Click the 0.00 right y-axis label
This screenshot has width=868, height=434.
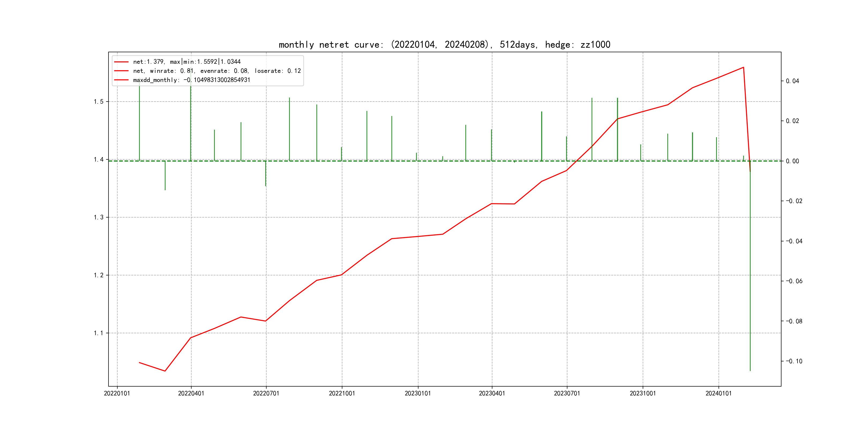coord(792,161)
